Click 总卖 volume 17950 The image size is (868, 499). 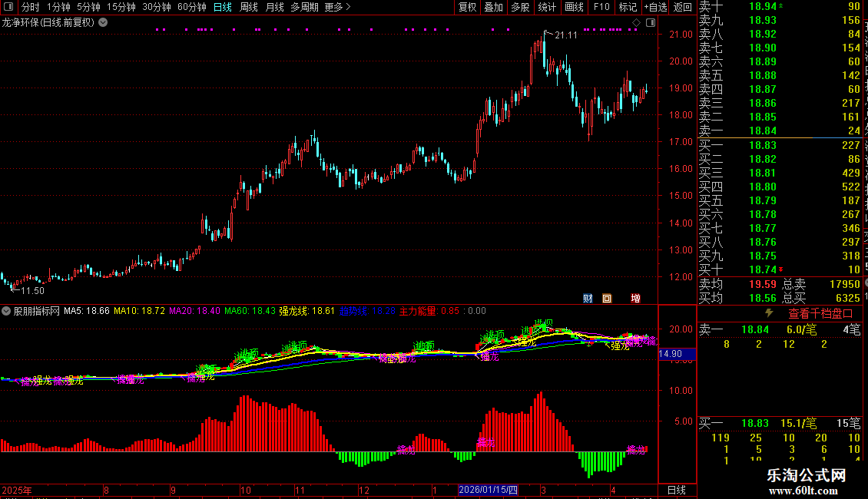coord(845,284)
